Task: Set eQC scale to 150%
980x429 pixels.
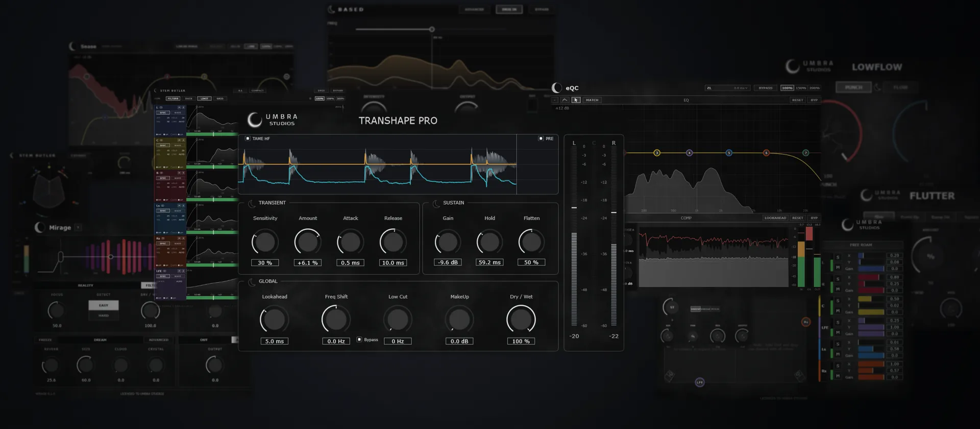Action: point(801,88)
